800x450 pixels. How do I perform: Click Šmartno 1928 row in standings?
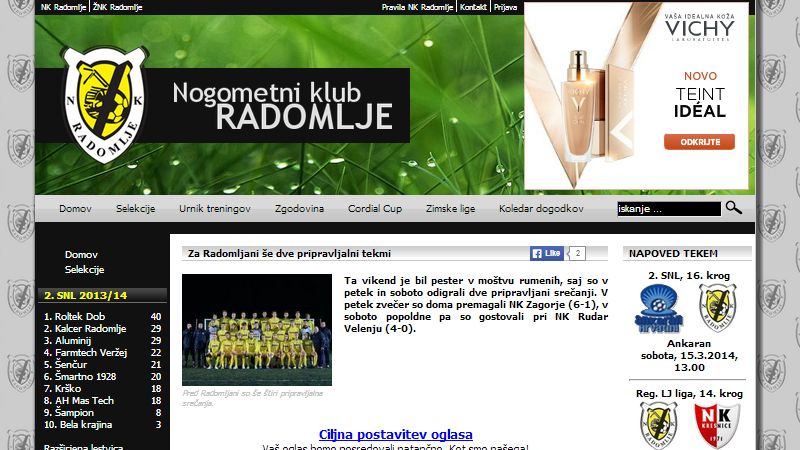(x=102, y=377)
